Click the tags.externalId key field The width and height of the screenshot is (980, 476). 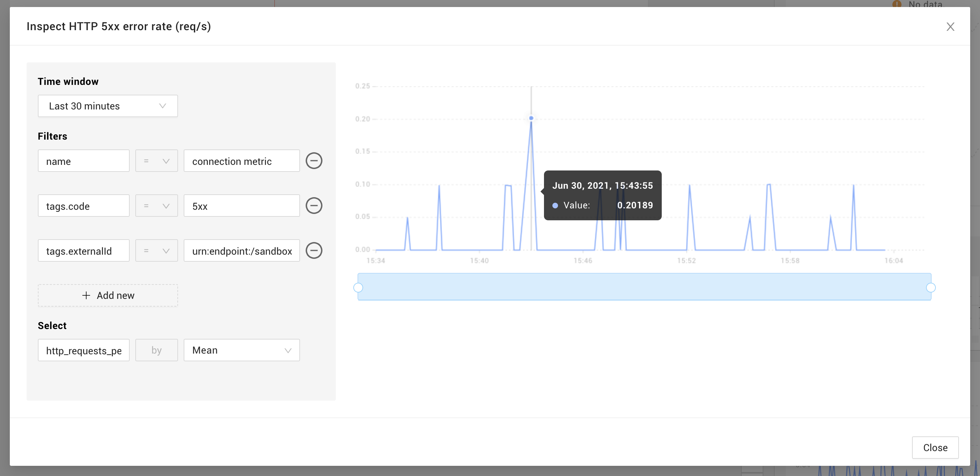(84, 250)
